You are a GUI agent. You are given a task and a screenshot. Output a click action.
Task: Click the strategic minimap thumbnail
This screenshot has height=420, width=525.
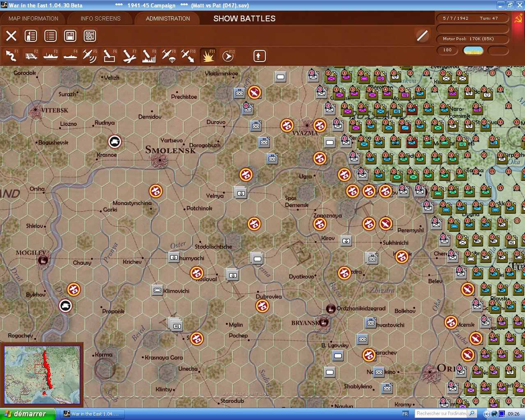42,375
